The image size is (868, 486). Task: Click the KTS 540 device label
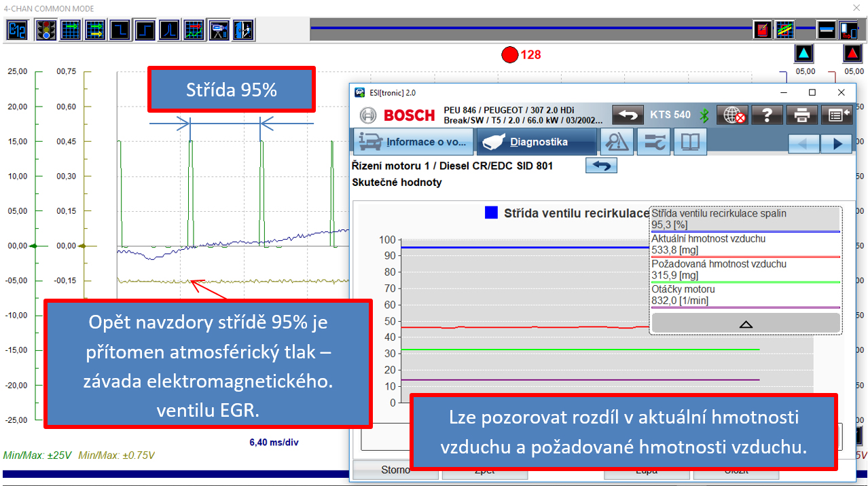pos(670,115)
